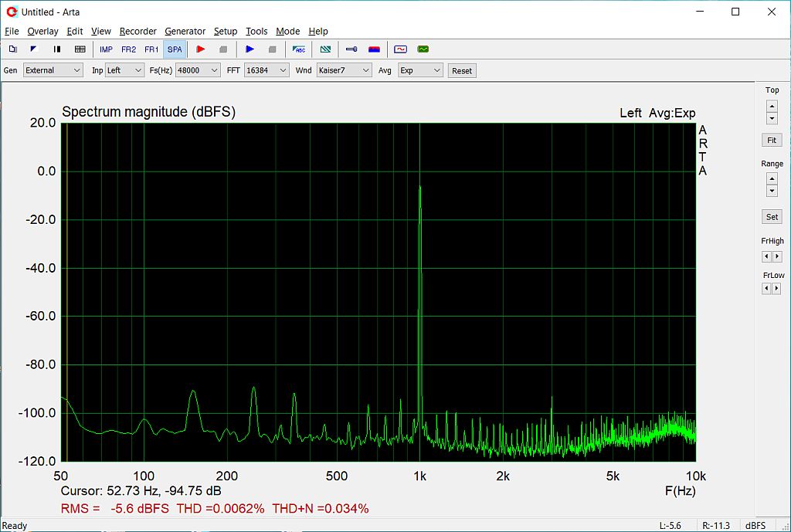Open the Setup menu
This screenshot has width=791, height=532.
pyautogui.click(x=226, y=31)
